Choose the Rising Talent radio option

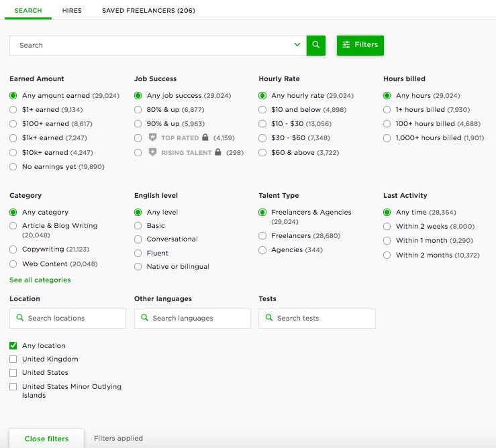138,152
